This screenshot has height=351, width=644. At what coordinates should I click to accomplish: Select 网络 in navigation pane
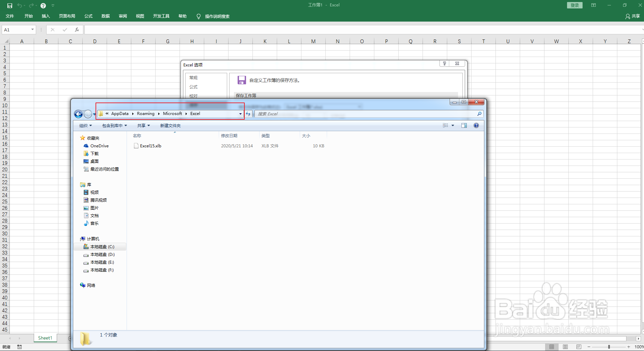click(91, 285)
